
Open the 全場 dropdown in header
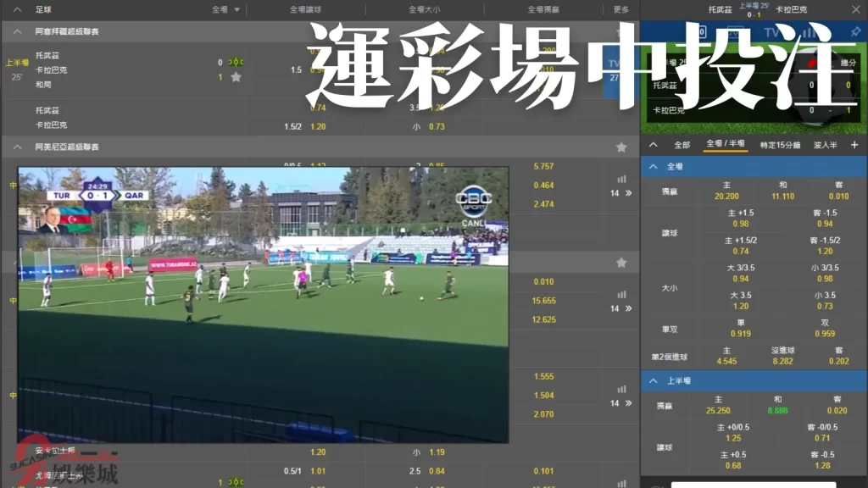tap(226, 10)
